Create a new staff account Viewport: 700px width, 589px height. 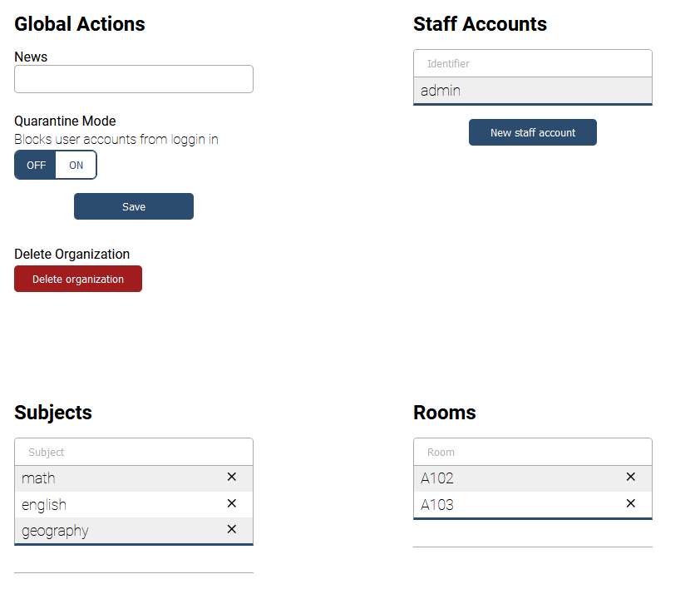coord(532,132)
